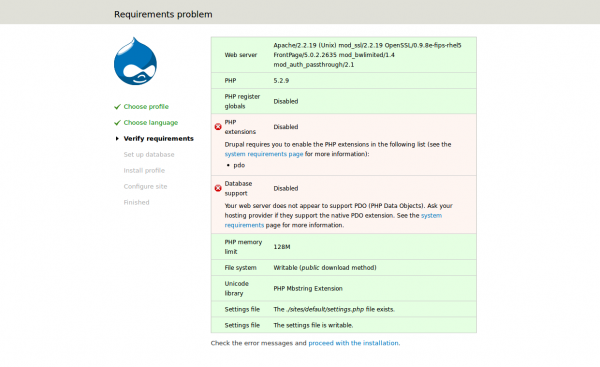Click the arrow marker beside Verify requirements

tap(117, 139)
